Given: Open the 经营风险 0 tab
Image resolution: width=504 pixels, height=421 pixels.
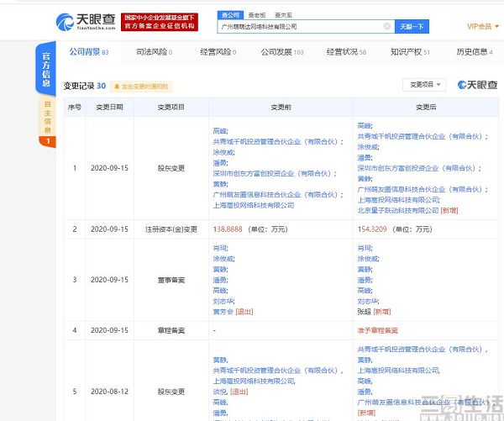Looking at the screenshot, I should (218, 52).
